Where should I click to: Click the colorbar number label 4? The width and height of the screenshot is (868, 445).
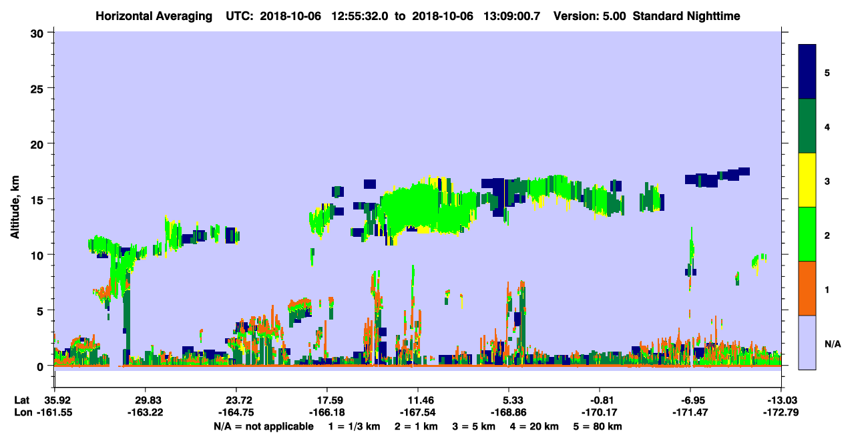click(827, 126)
